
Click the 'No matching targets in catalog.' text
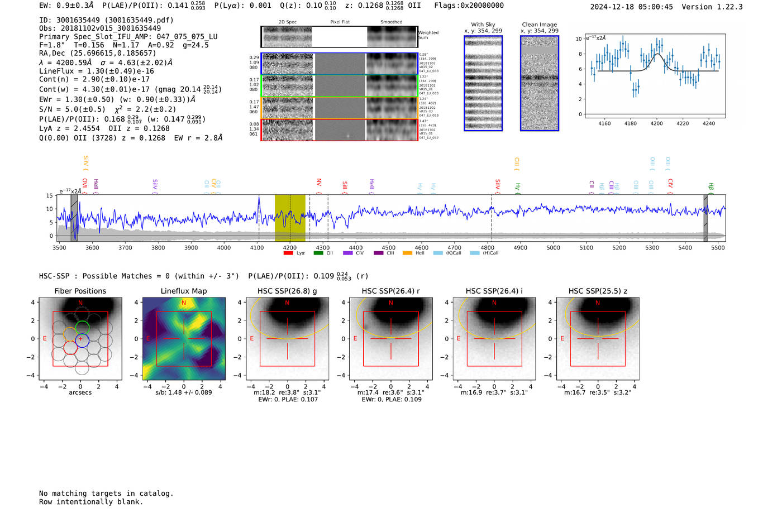tap(106, 493)
